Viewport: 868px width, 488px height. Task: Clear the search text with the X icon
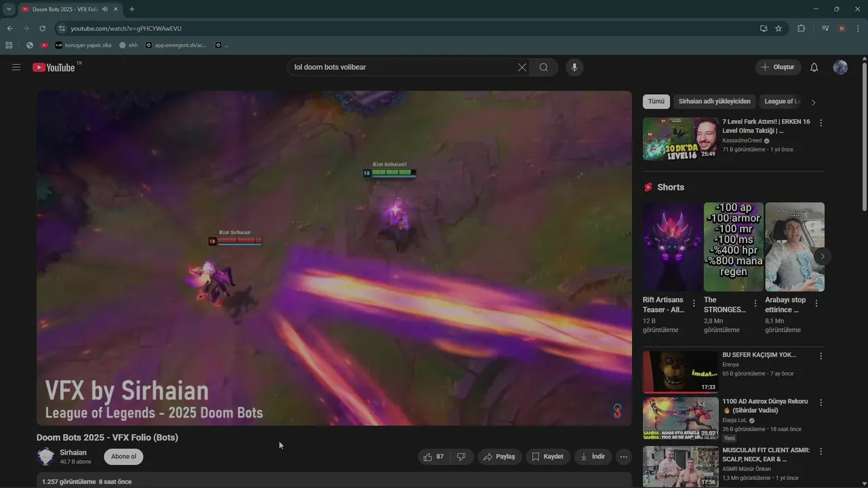coord(522,67)
